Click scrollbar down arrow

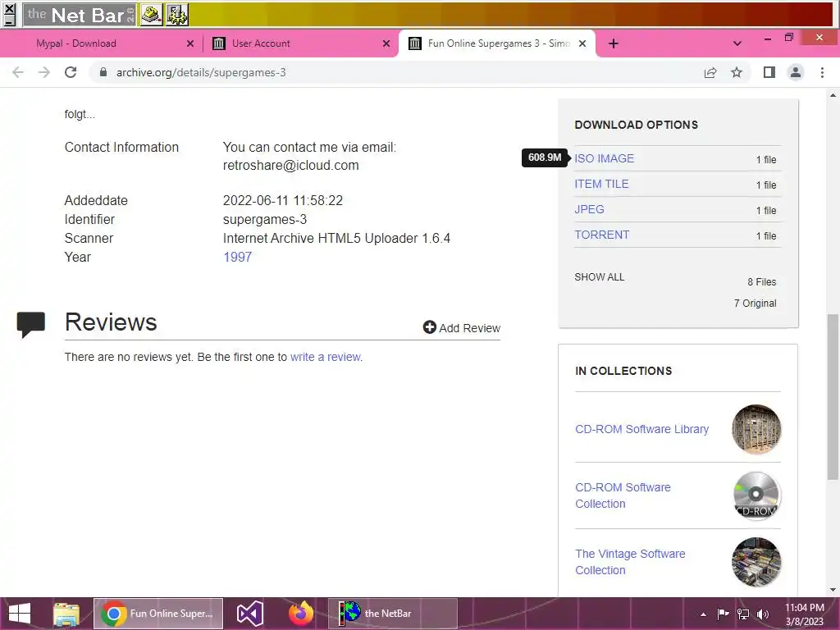(833, 590)
